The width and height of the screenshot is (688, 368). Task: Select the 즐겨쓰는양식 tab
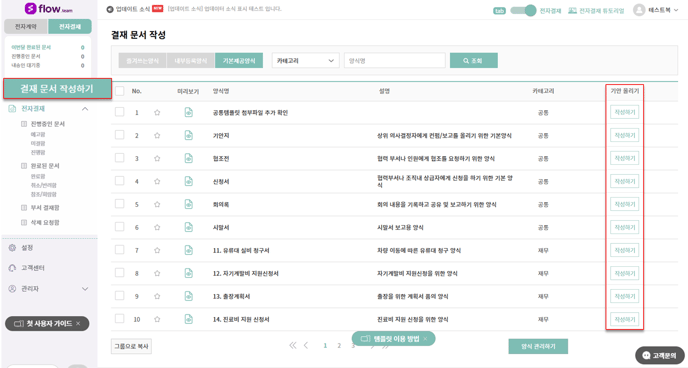click(143, 61)
